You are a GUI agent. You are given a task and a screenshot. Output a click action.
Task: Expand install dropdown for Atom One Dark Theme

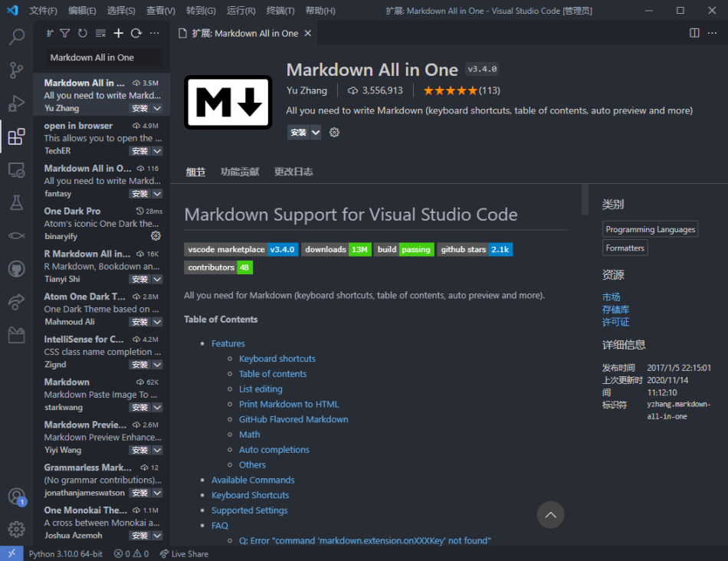pos(157,322)
